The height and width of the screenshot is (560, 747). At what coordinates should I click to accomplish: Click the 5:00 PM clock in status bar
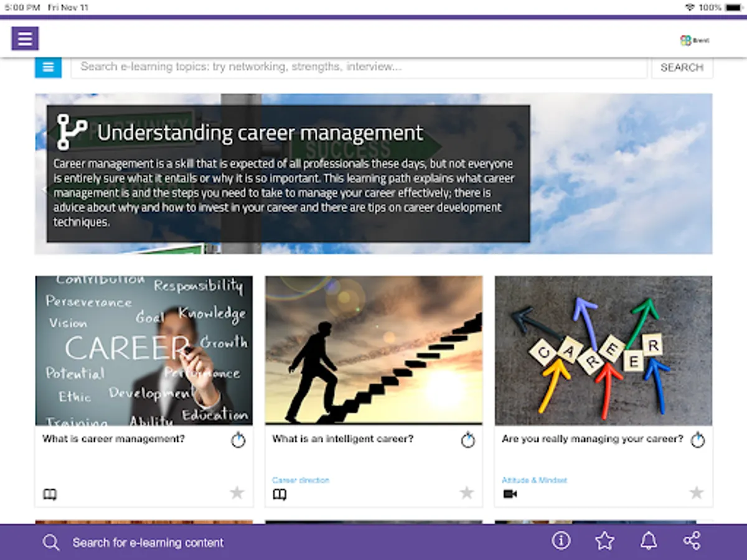[22, 7]
